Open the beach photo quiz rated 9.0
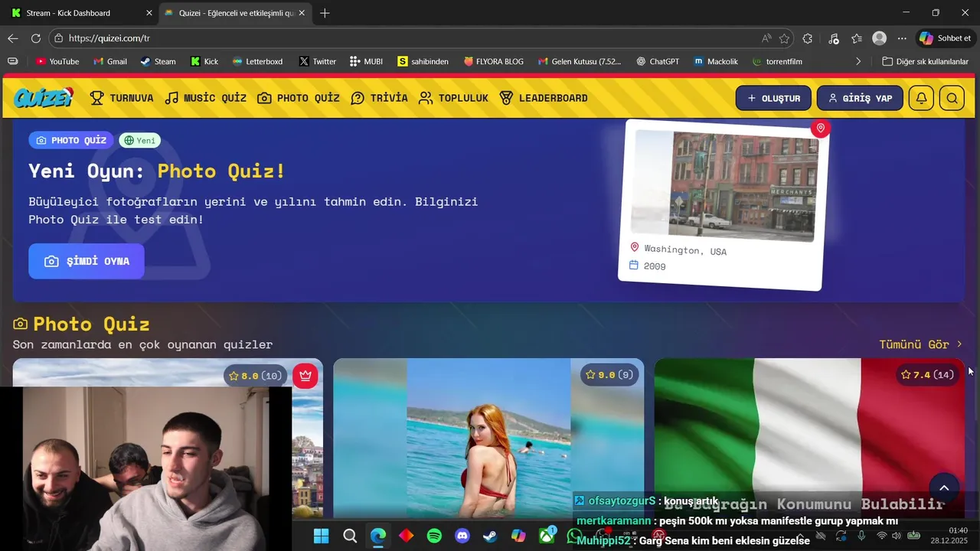The height and width of the screenshot is (551, 980). 488,439
